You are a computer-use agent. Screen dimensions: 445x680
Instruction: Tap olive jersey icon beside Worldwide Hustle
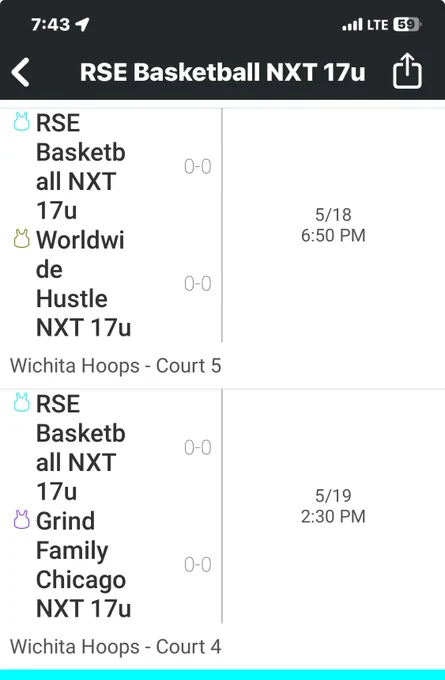pos(22,239)
